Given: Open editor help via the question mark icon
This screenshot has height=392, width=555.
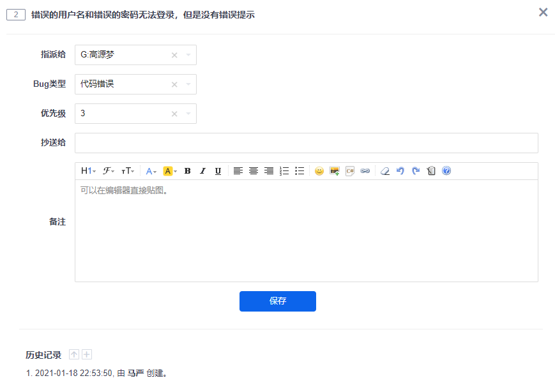Looking at the screenshot, I should pyautogui.click(x=446, y=170).
